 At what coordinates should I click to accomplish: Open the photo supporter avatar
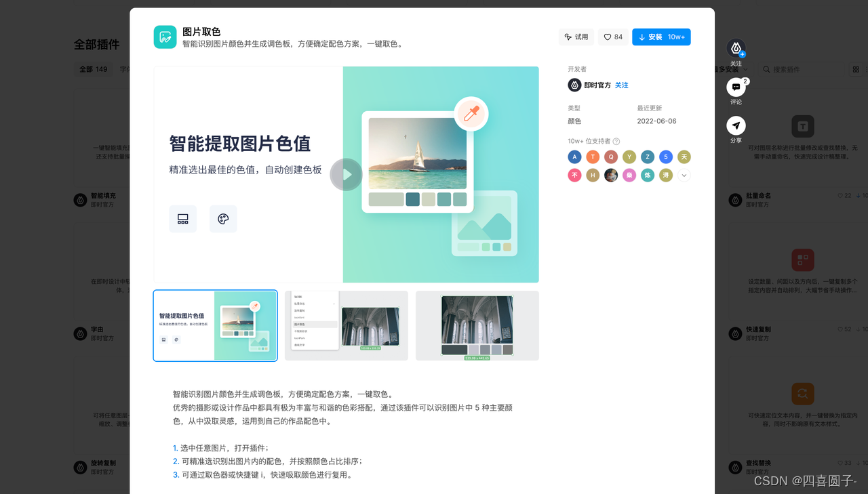pyautogui.click(x=611, y=175)
